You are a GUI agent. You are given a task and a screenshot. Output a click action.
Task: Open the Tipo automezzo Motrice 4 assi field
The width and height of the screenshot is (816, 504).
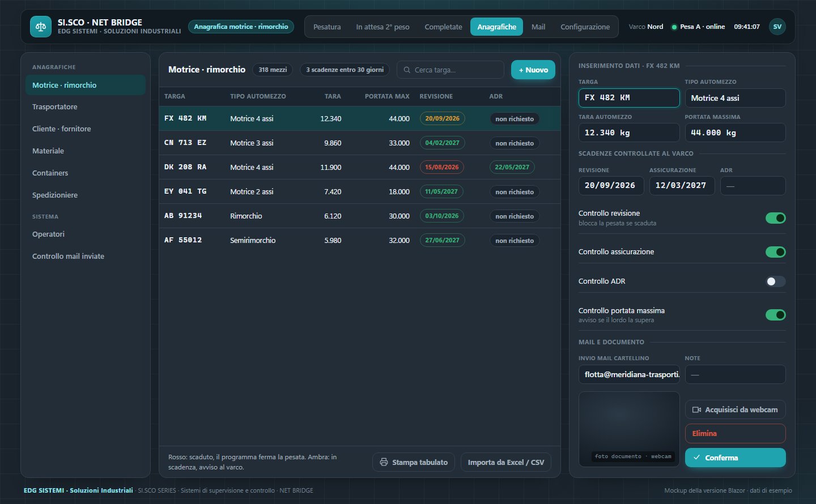pos(735,98)
